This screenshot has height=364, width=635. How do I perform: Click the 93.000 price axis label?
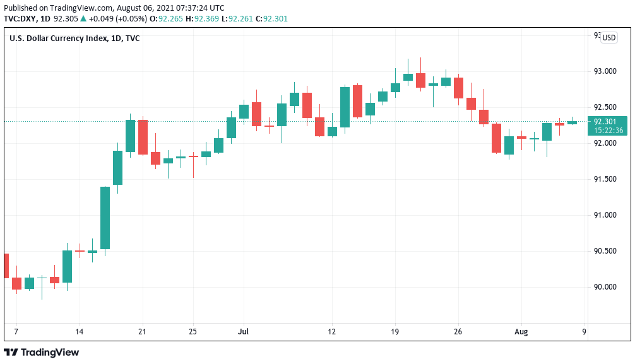pos(606,71)
